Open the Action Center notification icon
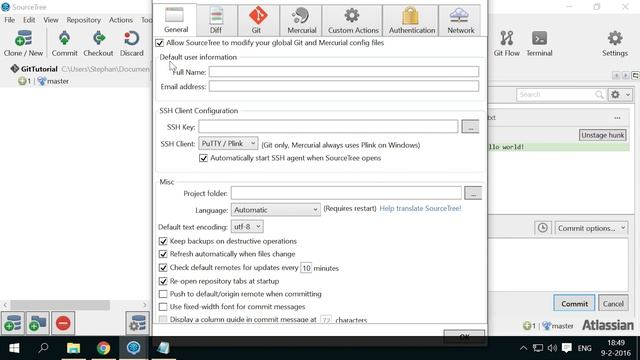This screenshot has height=360, width=640. click(x=567, y=348)
